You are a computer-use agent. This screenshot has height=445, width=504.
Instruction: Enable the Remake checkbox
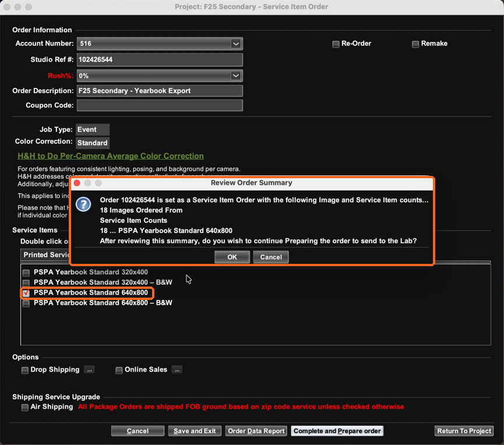pos(415,44)
